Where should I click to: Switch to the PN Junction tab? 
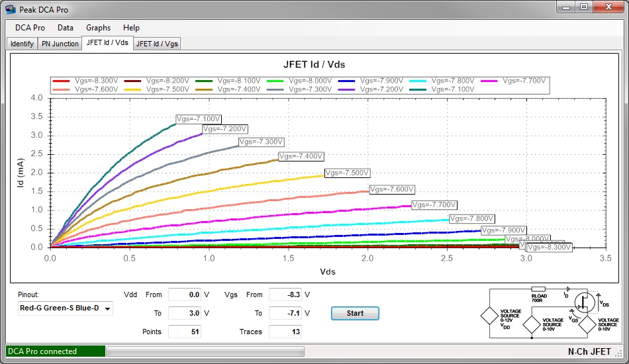point(60,44)
